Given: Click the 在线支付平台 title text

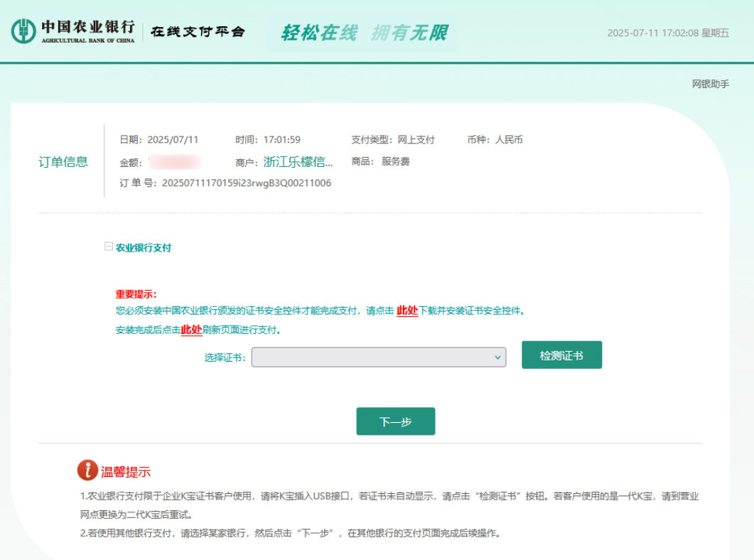Looking at the screenshot, I should click(198, 32).
